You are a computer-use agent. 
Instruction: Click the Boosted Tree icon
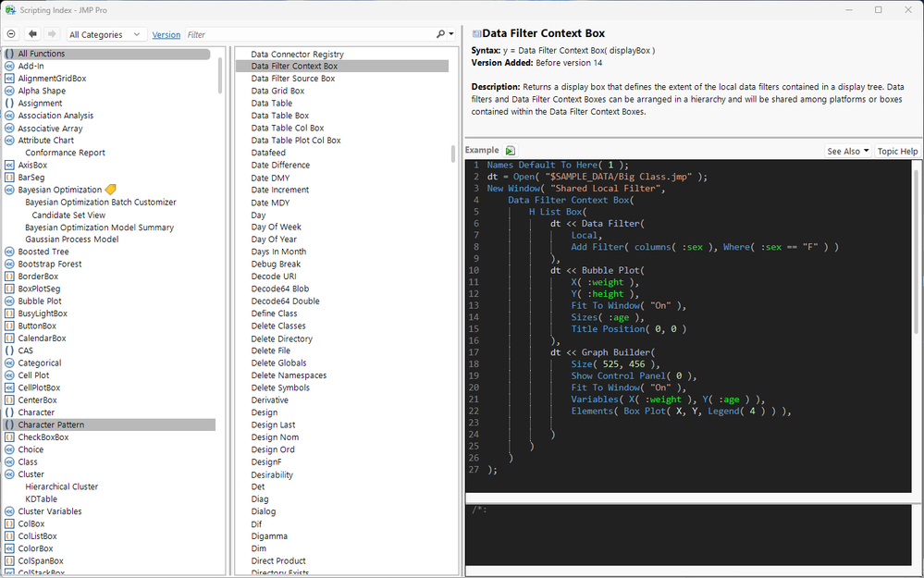(9, 252)
